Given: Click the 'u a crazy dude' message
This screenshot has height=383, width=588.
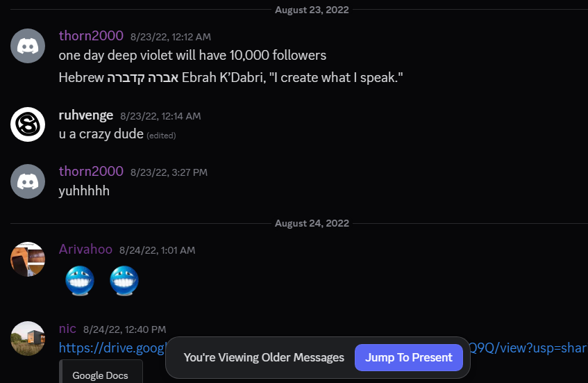Looking at the screenshot, I should tap(101, 134).
